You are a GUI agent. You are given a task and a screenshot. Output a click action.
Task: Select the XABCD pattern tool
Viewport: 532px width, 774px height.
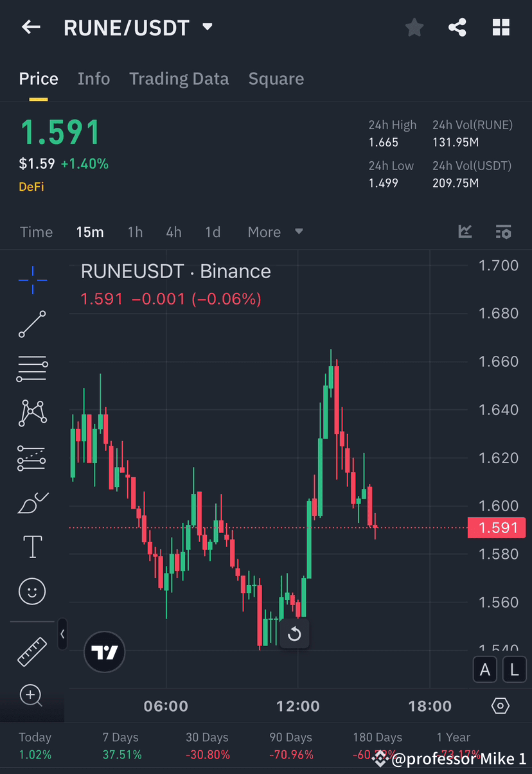coord(32,413)
